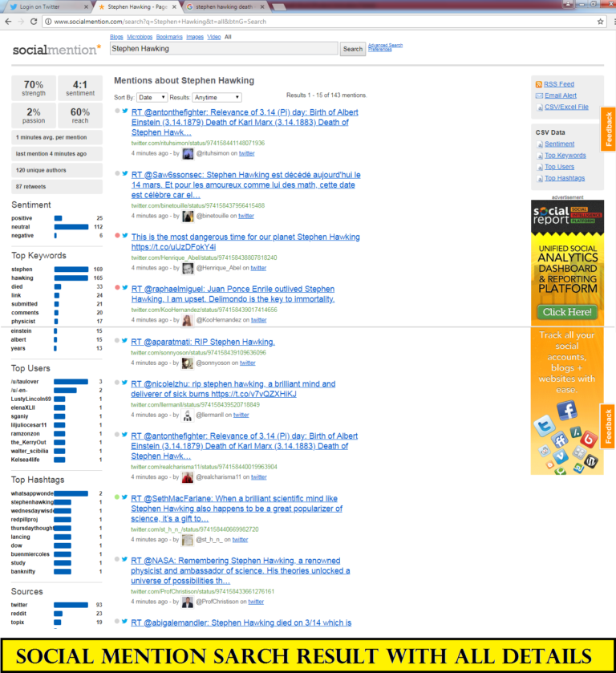Select the Microblogs search category

140,37
